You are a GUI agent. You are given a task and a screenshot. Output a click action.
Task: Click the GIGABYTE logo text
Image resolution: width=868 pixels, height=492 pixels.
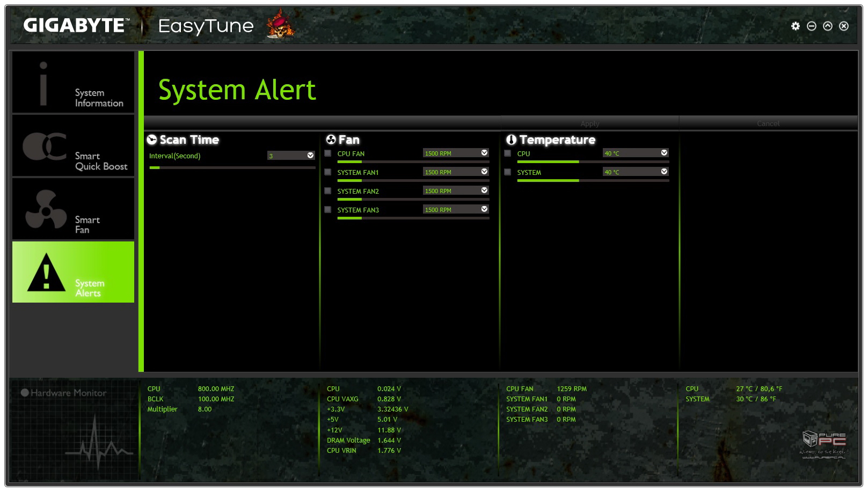point(76,25)
